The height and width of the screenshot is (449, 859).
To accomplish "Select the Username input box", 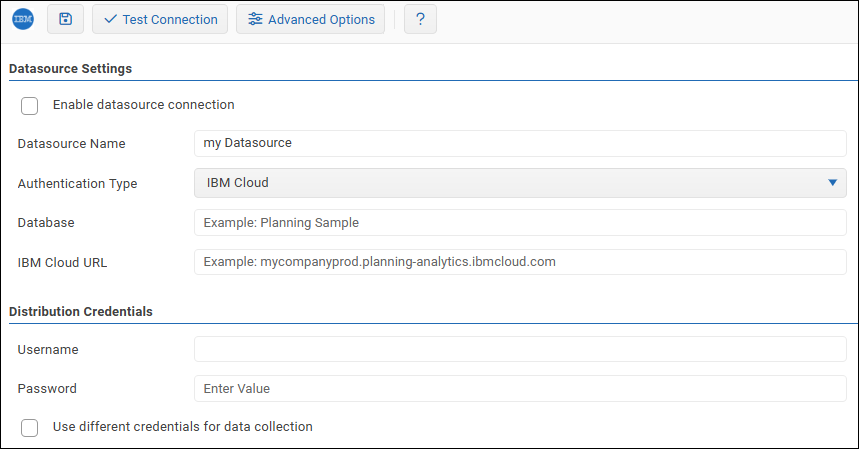I will pos(520,349).
